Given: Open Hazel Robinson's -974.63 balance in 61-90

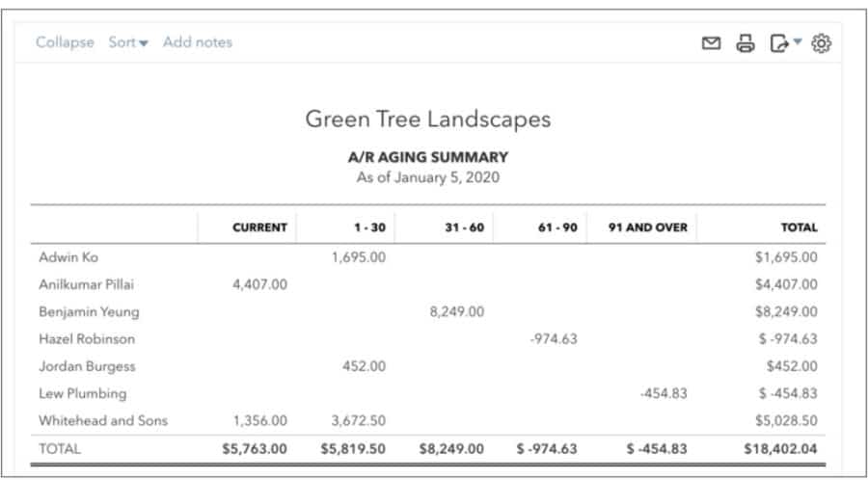Looking at the screenshot, I should click(554, 339).
